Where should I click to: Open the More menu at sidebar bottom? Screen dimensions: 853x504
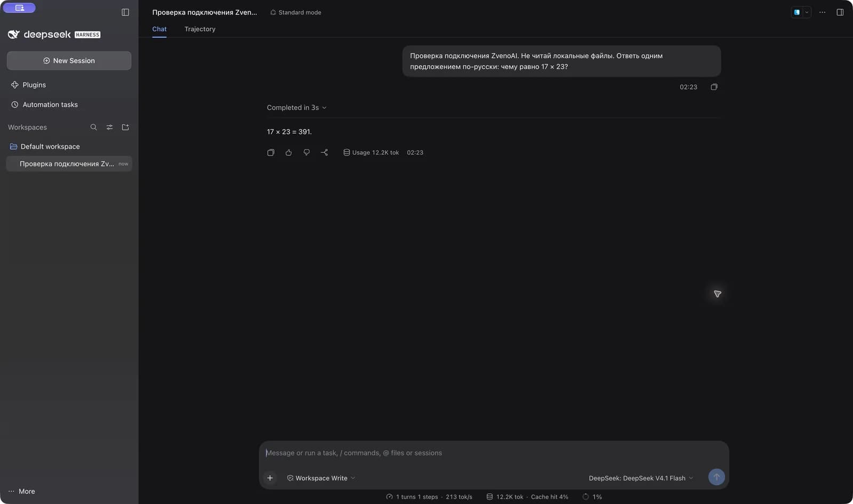coord(21,491)
